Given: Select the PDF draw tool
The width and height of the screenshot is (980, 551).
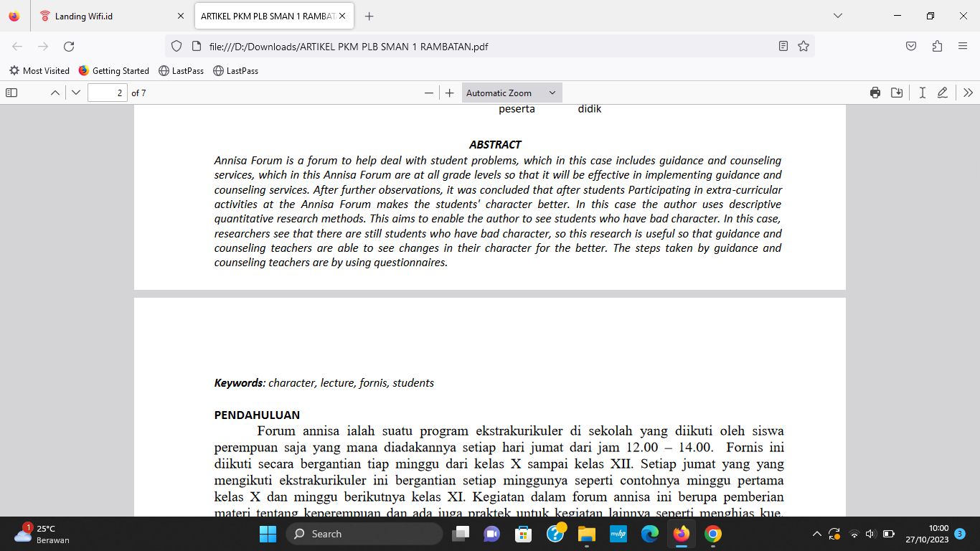Looking at the screenshot, I should [x=943, y=93].
